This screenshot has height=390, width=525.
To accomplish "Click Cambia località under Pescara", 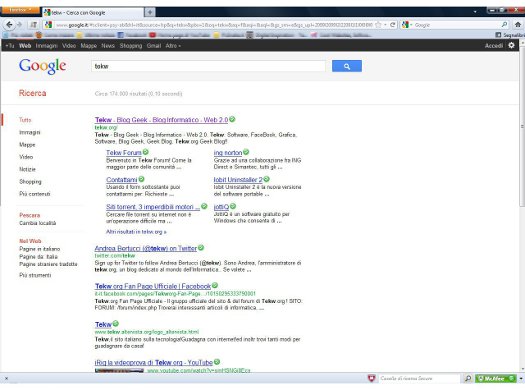I will pos(38,223).
